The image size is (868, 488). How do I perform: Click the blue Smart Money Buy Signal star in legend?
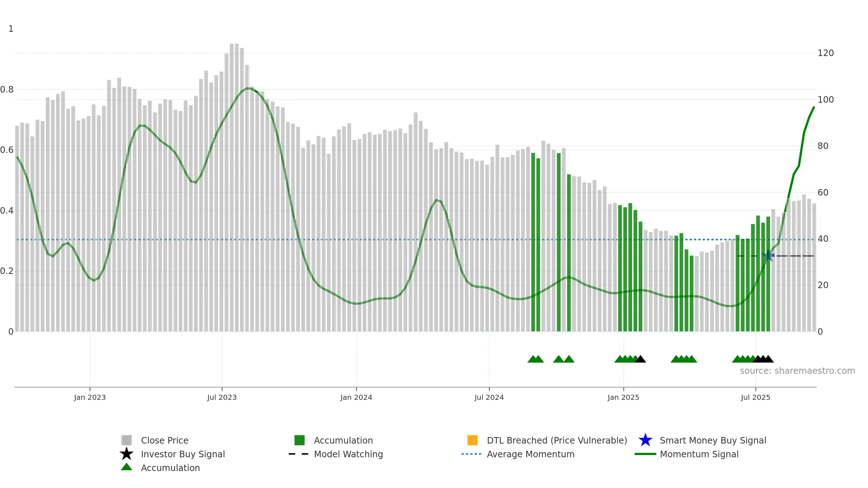pos(645,440)
